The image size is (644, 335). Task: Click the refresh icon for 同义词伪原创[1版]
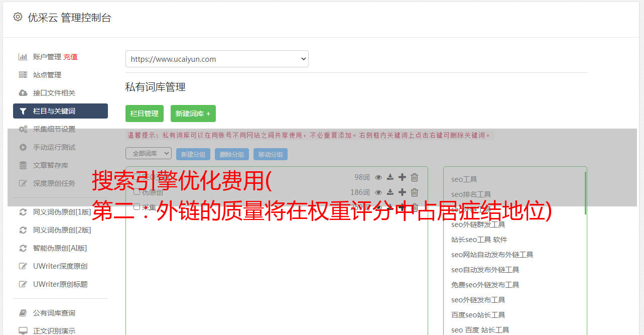pyautogui.click(x=23, y=212)
